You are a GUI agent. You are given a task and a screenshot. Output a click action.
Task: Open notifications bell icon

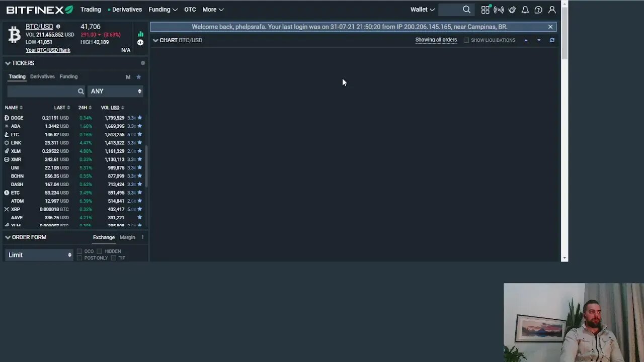coord(525,10)
